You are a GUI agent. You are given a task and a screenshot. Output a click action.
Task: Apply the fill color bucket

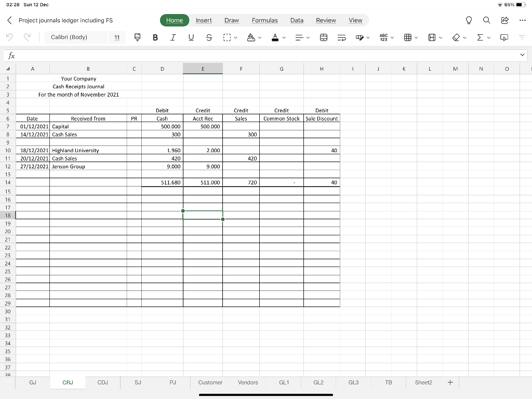[251, 37]
